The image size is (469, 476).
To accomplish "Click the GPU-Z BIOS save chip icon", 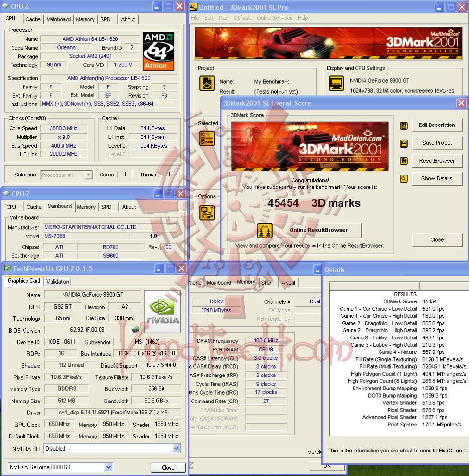I will pos(136,329).
